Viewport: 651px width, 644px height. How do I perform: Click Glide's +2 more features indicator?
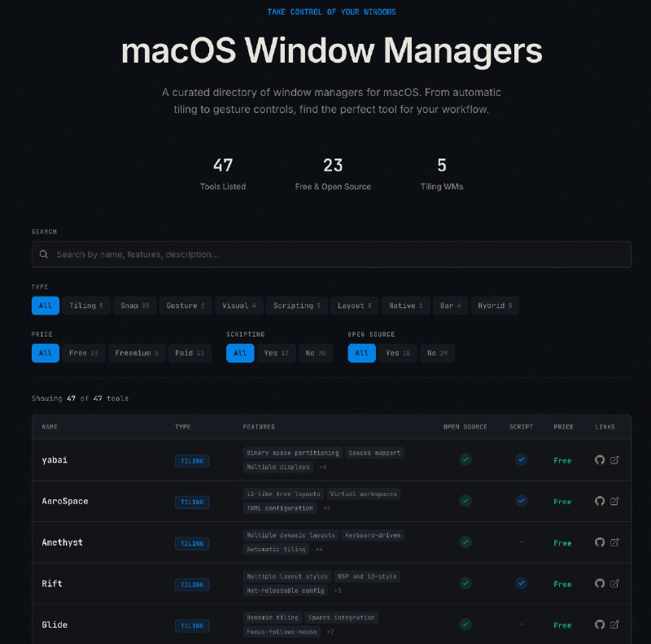330,632
